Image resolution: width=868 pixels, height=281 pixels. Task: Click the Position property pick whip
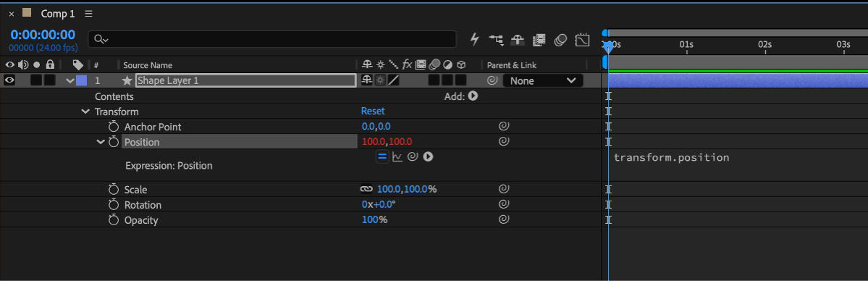[x=503, y=142]
